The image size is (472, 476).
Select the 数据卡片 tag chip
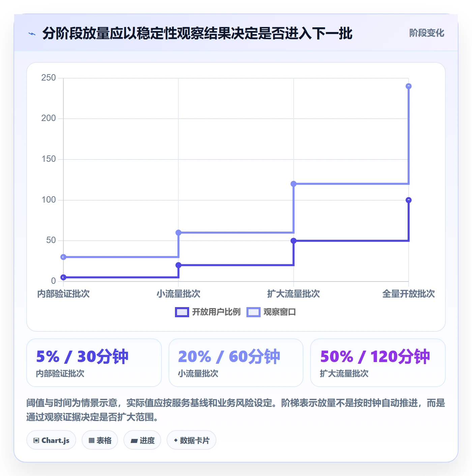point(191,440)
